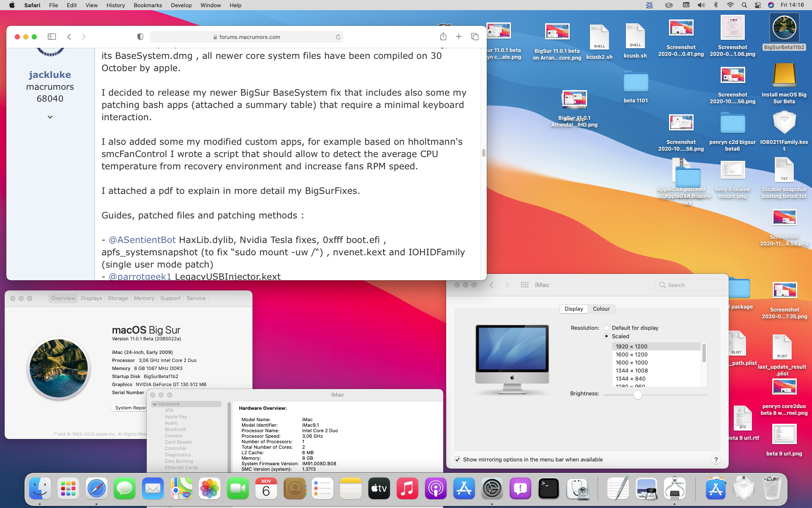
Task: Open @ASentientBot profile link
Action: tap(142, 240)
